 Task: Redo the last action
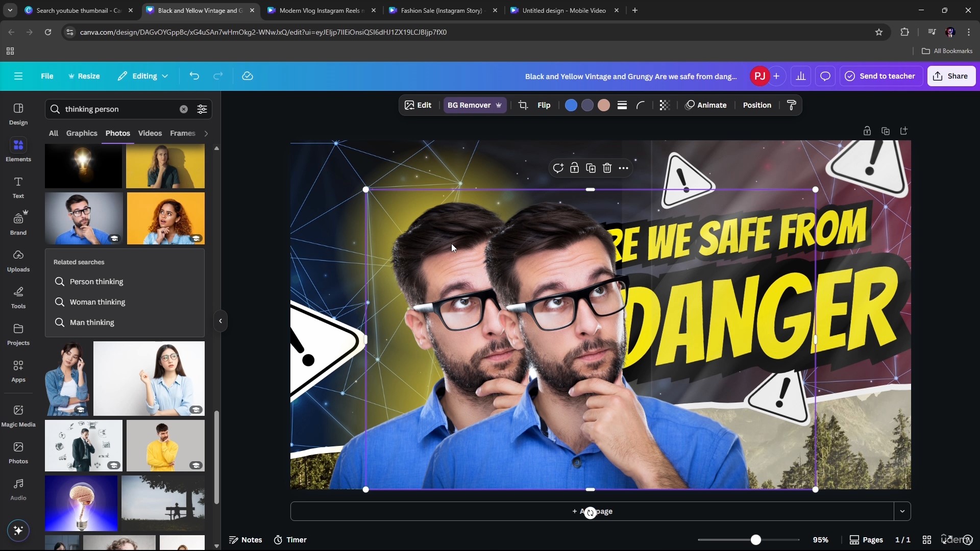click(218, 76)
